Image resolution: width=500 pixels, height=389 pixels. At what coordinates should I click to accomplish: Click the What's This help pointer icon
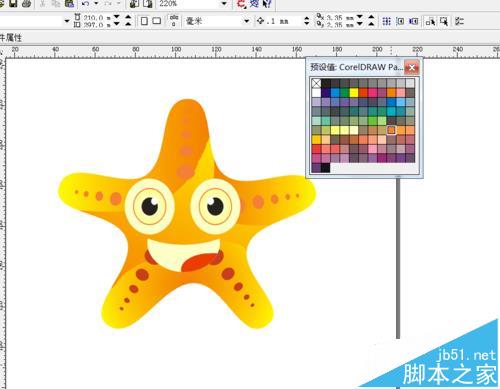click(267, 4)
